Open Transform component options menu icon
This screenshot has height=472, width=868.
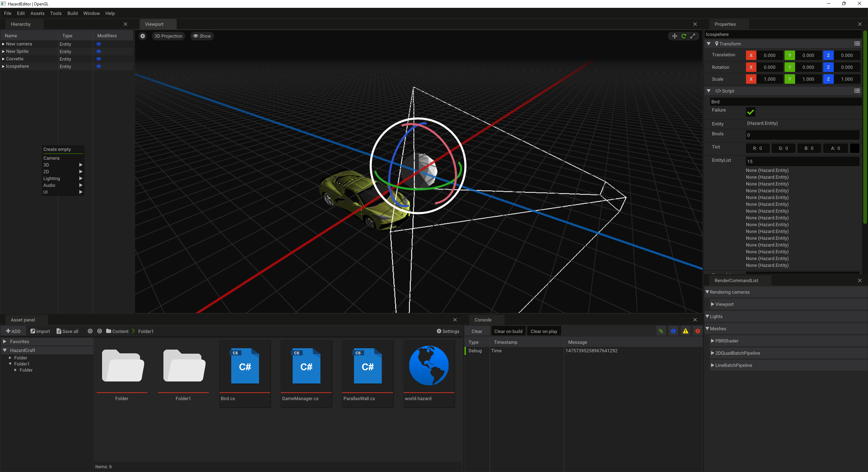(x=857, y=44)
